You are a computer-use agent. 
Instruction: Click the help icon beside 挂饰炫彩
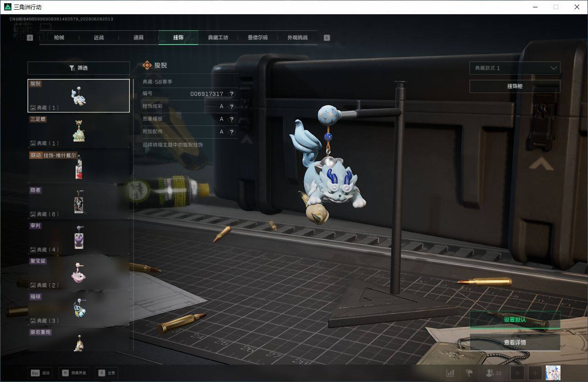[x=232, y=107]
